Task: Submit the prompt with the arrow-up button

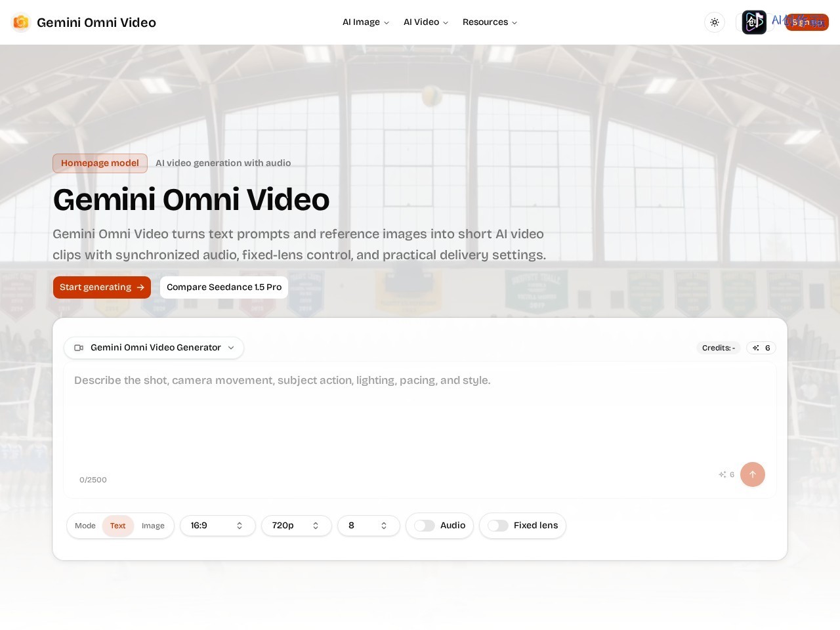Action: pos(753,474)
